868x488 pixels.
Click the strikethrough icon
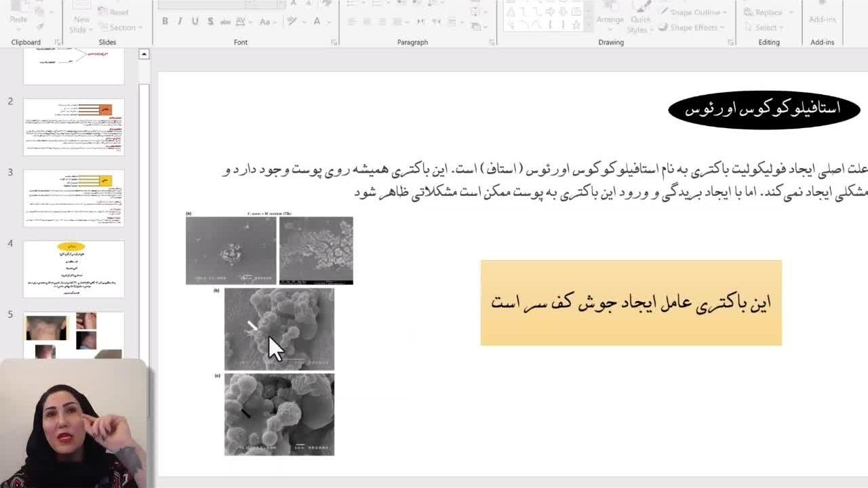(226, 22)
